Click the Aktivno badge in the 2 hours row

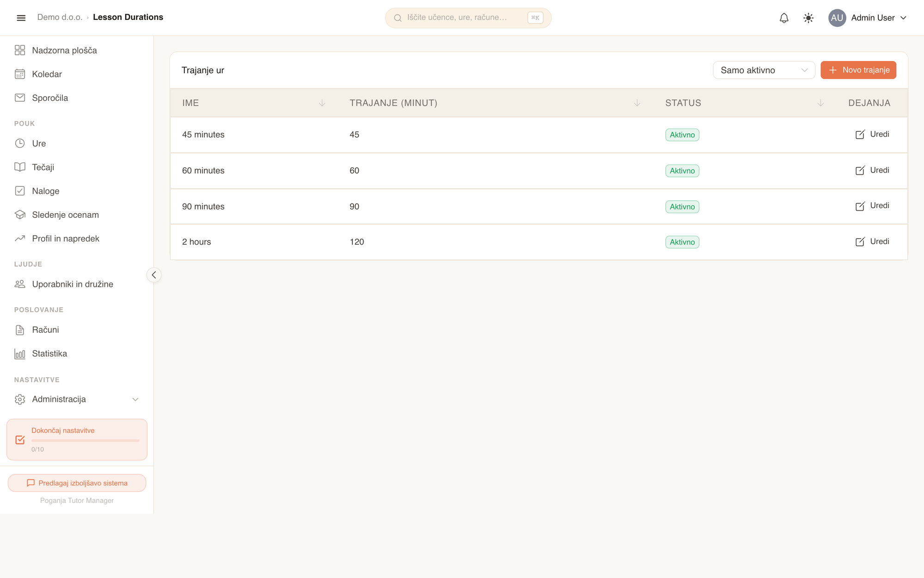click(x=682, y=242)
